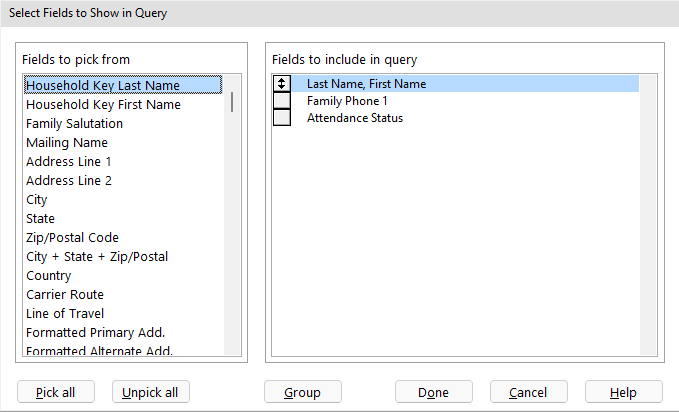Pick Household Key Last Name field
679x412 pixels.
(x=103, y=86)
